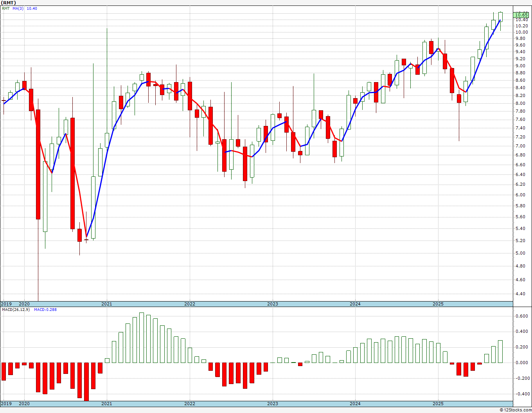Select the "5.00" price axis label
The height and width of the screenshot is (413, 532).
click(x=520, y=253)
